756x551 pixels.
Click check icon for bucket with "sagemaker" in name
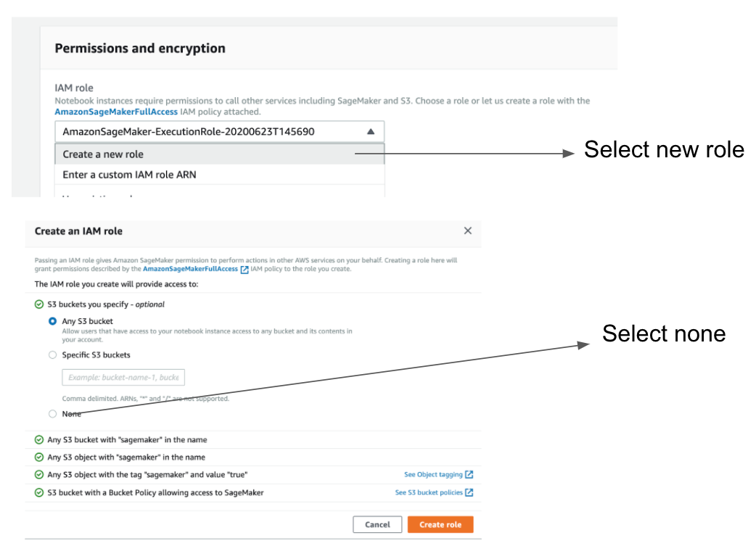click(39, 439)
